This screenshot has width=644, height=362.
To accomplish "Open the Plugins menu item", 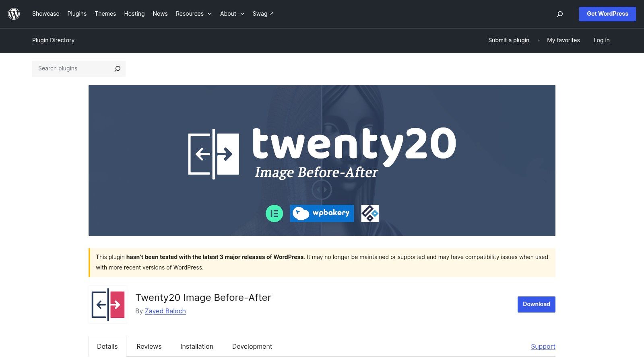I will coord(77,14).
